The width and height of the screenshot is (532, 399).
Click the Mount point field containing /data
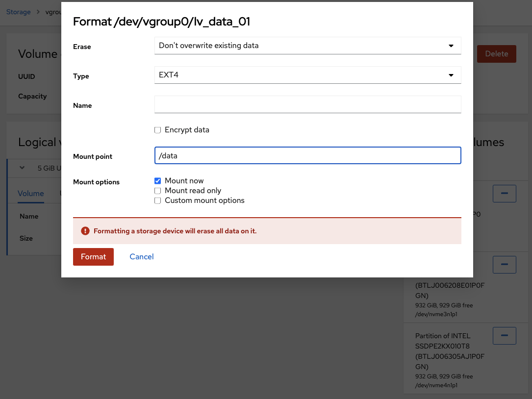(x=307, y=156)
